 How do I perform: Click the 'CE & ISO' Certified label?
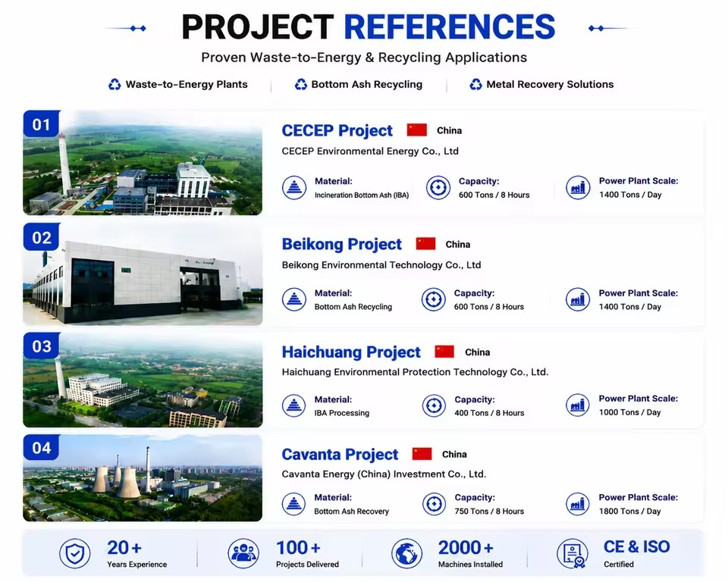pos(636,546)
